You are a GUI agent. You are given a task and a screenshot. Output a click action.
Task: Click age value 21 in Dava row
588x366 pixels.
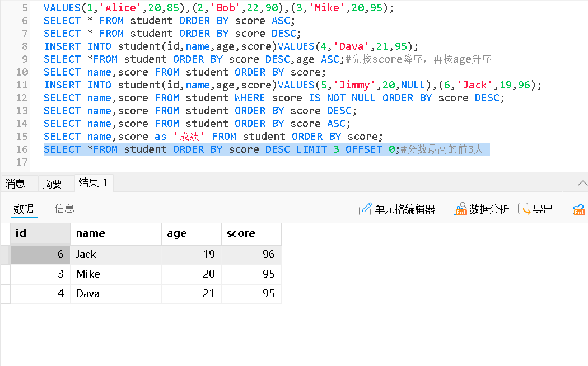coord(192,293)
